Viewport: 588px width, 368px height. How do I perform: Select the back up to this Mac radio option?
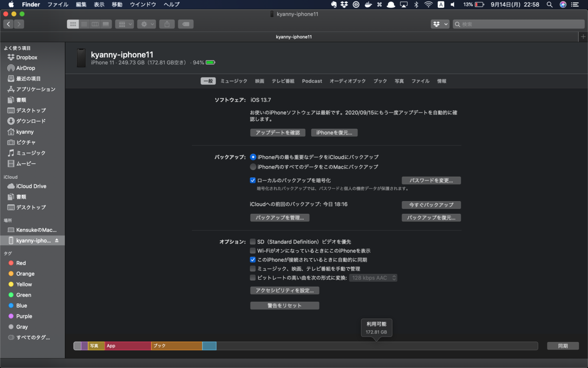(x=253, y=167)
